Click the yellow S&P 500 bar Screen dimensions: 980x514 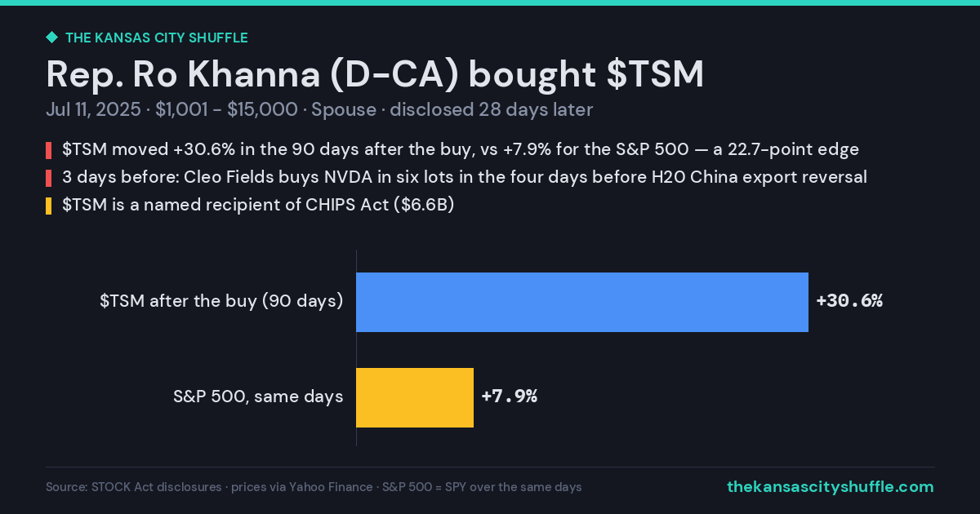coord(415,397)
